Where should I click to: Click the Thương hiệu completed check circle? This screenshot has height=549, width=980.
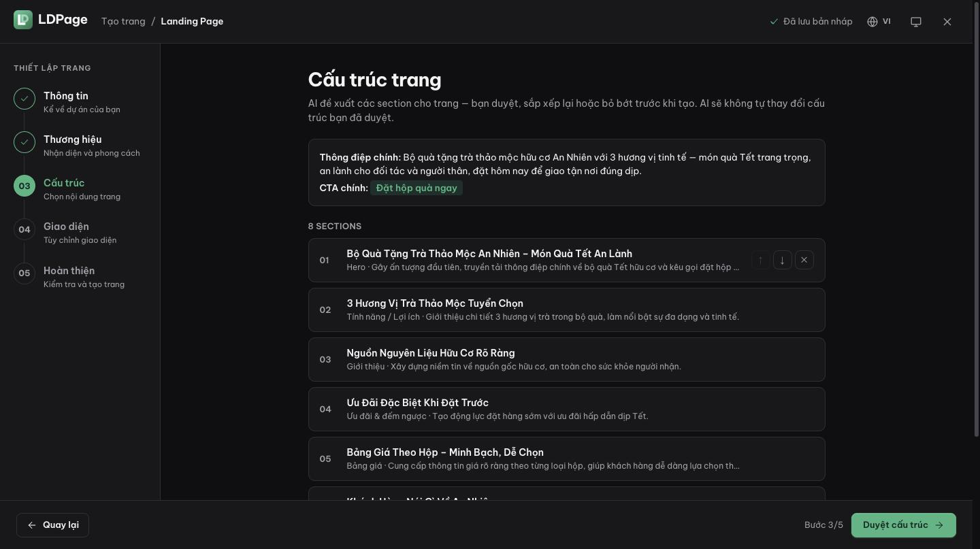tap(24, 142)
